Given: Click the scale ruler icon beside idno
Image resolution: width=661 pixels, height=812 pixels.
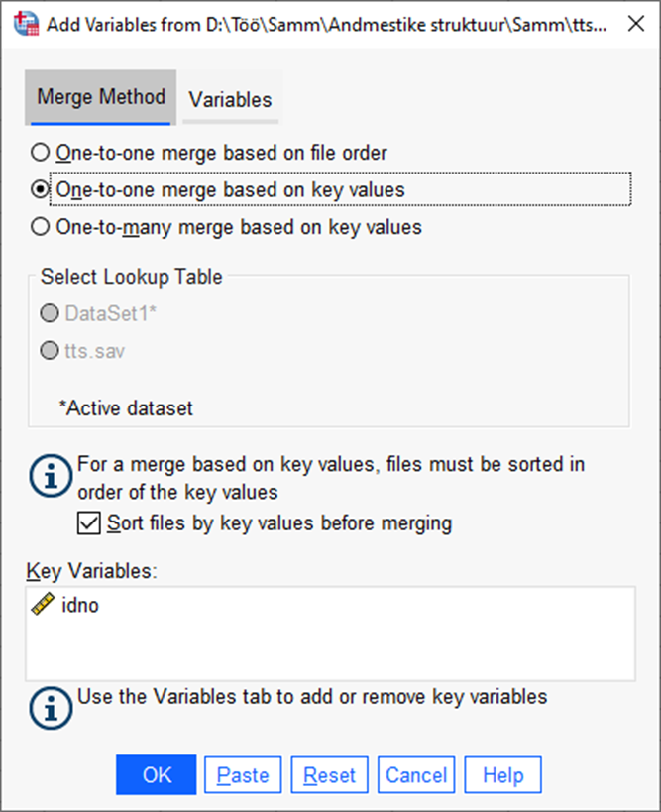Looking at the screenshot, I should click(43, 605).
